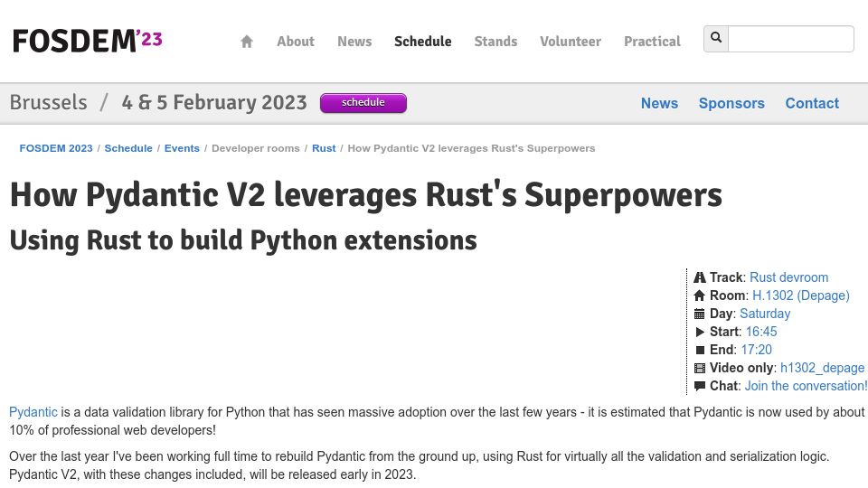Viewport: 868px width, 488px height.
Task: Click the stop icon beside End
Action: [x=700, y=351]
